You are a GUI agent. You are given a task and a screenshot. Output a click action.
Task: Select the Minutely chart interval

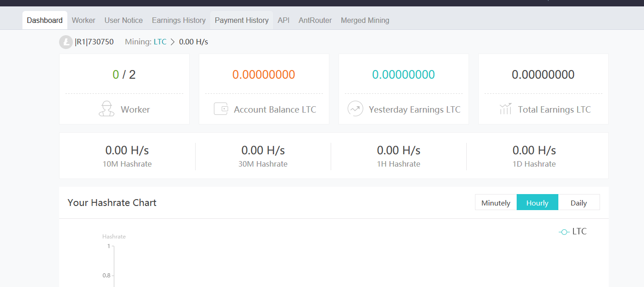pos(496,203)
